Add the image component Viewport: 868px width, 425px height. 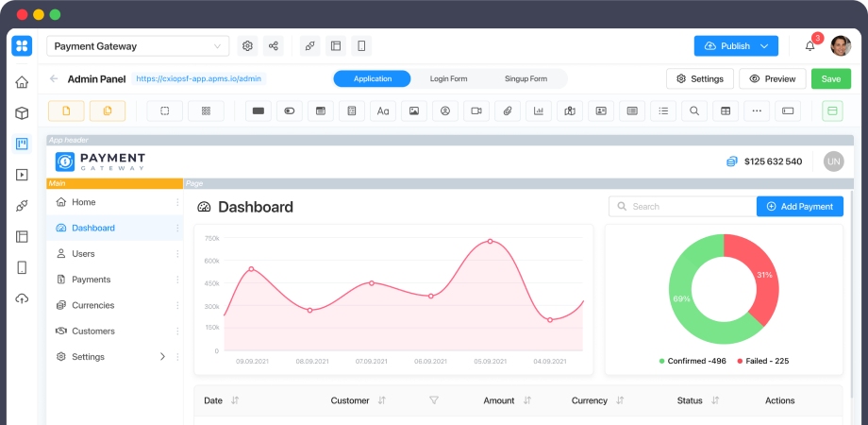(x=414, y=110)
